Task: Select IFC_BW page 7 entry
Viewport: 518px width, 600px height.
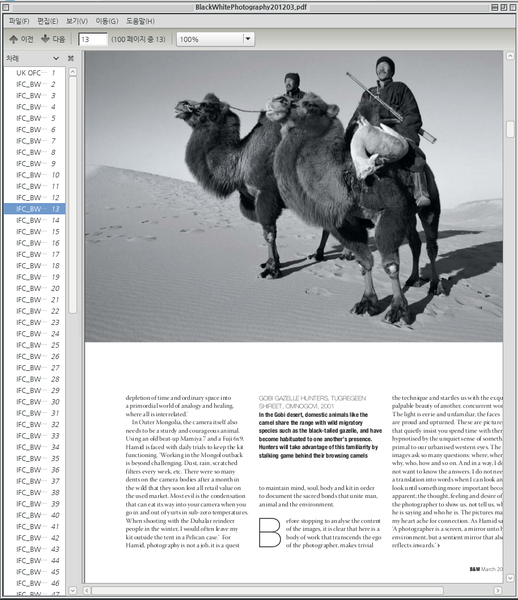Action: tap(35, 141)
